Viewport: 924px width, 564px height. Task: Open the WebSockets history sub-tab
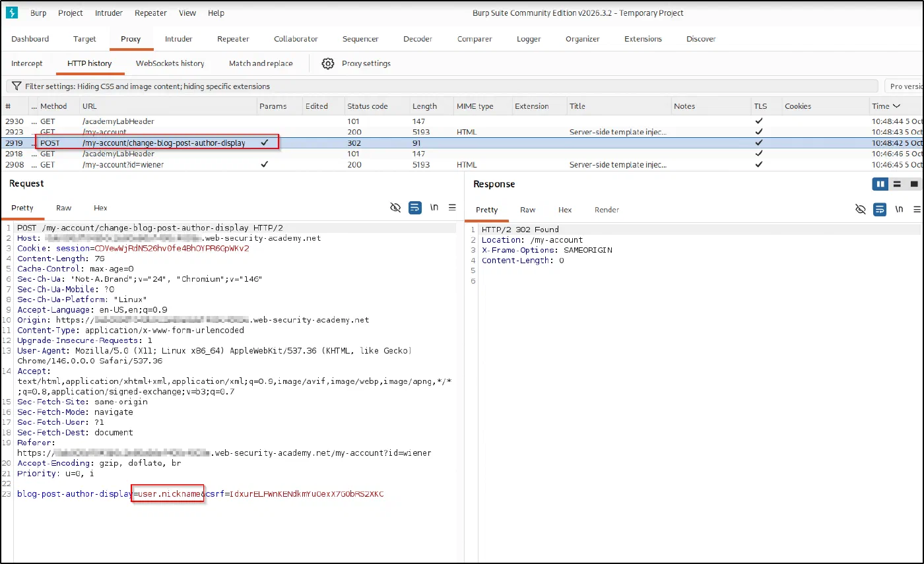pyautogui.click(x=170, y=63)
